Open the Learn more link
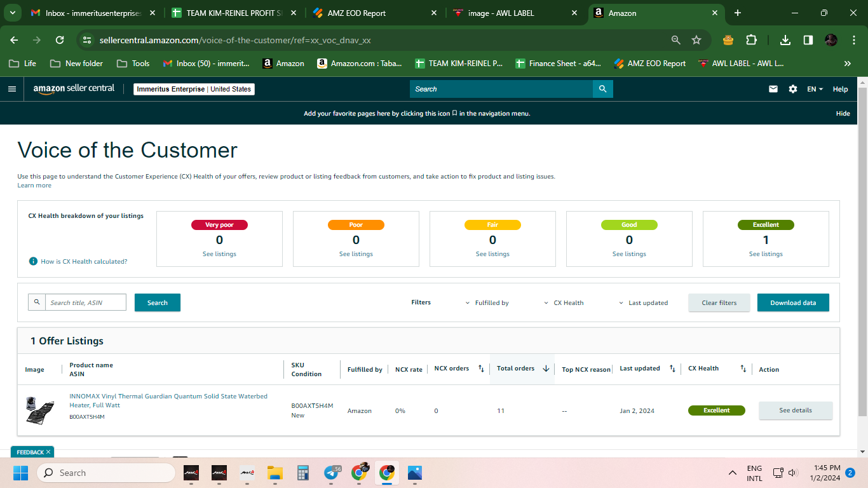 pos(34,186)
